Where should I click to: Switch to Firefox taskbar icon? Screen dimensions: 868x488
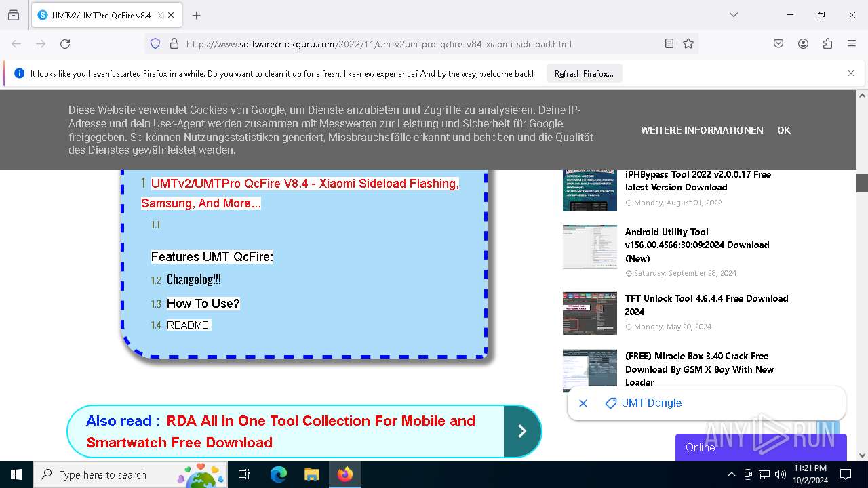coord(345,474)
